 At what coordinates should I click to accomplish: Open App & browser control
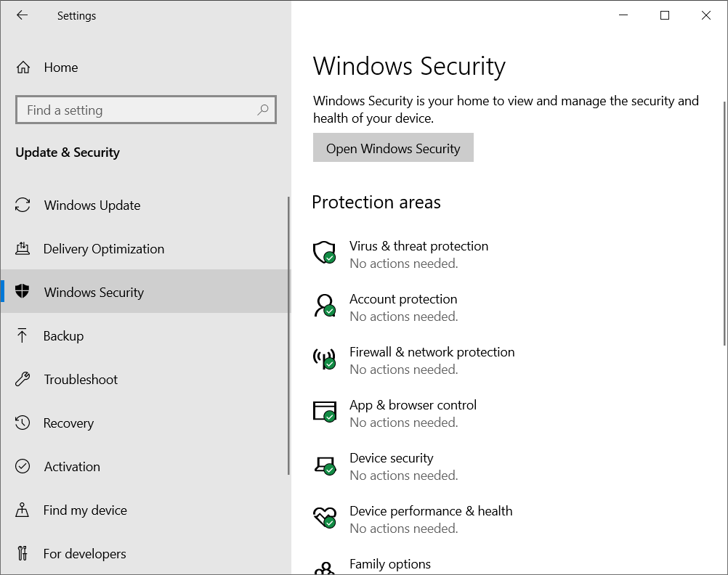pyautogui.click(x=413, y=405)
